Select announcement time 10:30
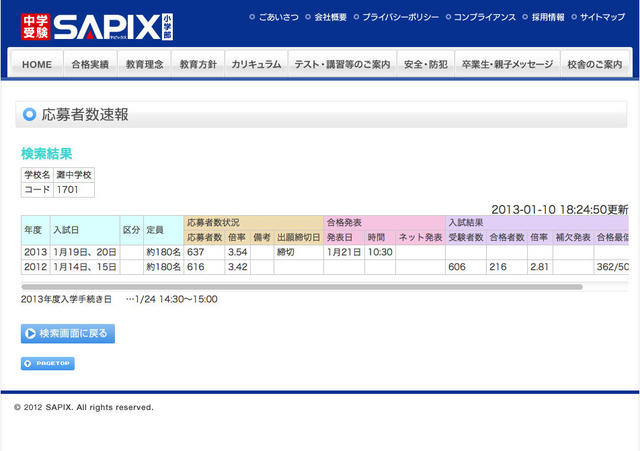This screenshot has width=640, height=451. (x=380, y=252)
